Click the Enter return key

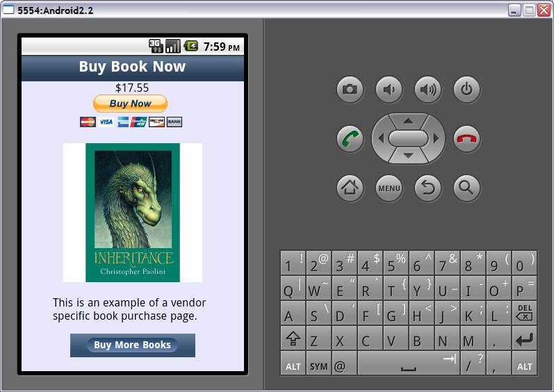[524, 338]
